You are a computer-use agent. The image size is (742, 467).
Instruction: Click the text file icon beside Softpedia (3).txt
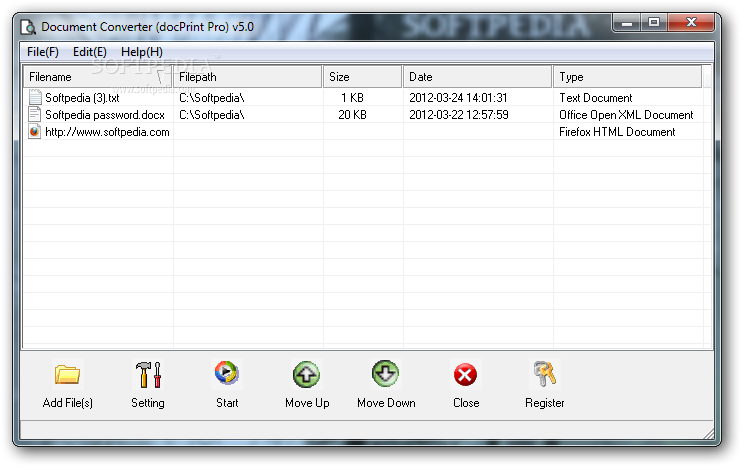pyautogui.click(x=35, y=97)
